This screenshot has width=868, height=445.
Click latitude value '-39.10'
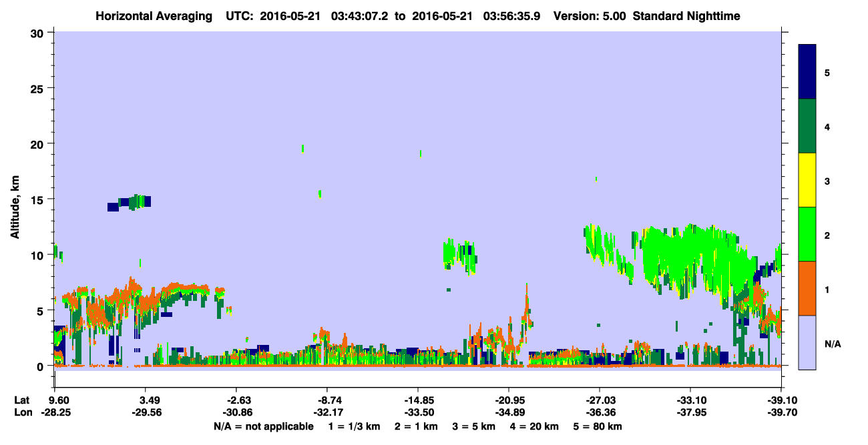(x=781, y=400)
